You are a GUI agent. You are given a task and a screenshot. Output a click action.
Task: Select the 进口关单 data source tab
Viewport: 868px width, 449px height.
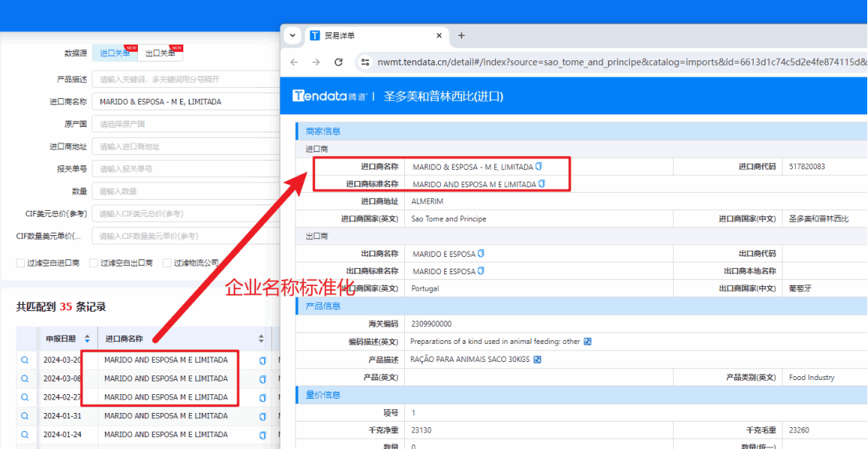(x=114, y=53)
